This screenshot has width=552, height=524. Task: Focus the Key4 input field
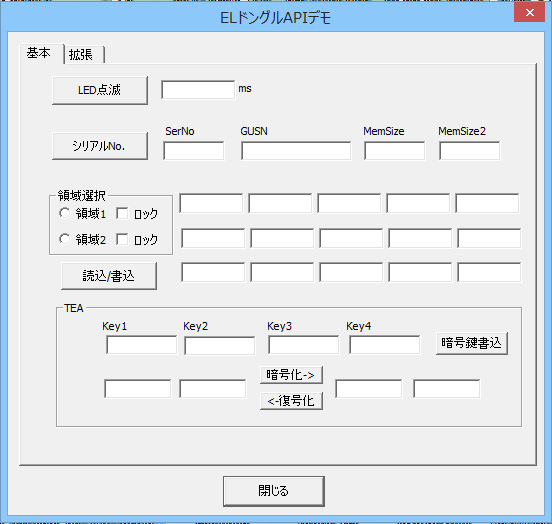click(x=384, y=345)
